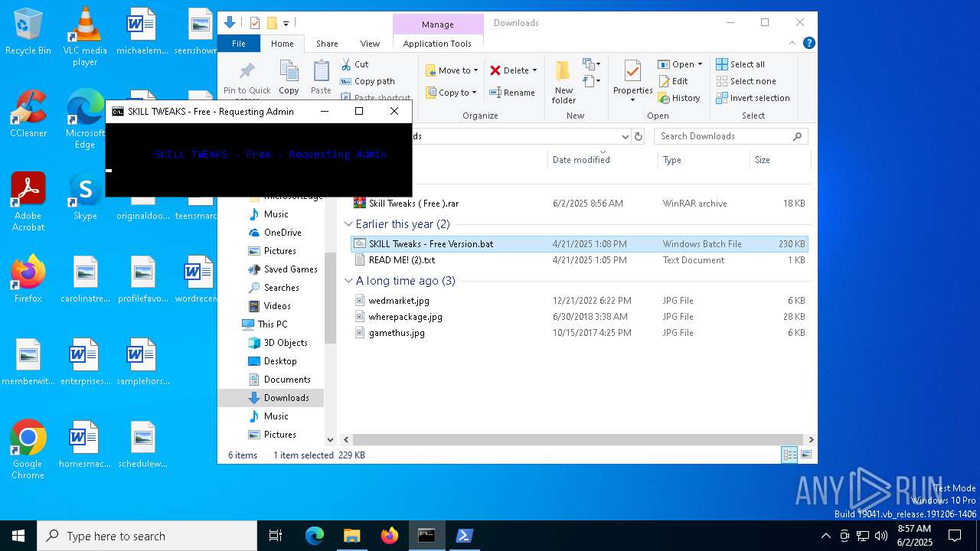Viewport: 980px width, 551px height.
Task: Switch to details view button in status bar
Action: point(789,455)
